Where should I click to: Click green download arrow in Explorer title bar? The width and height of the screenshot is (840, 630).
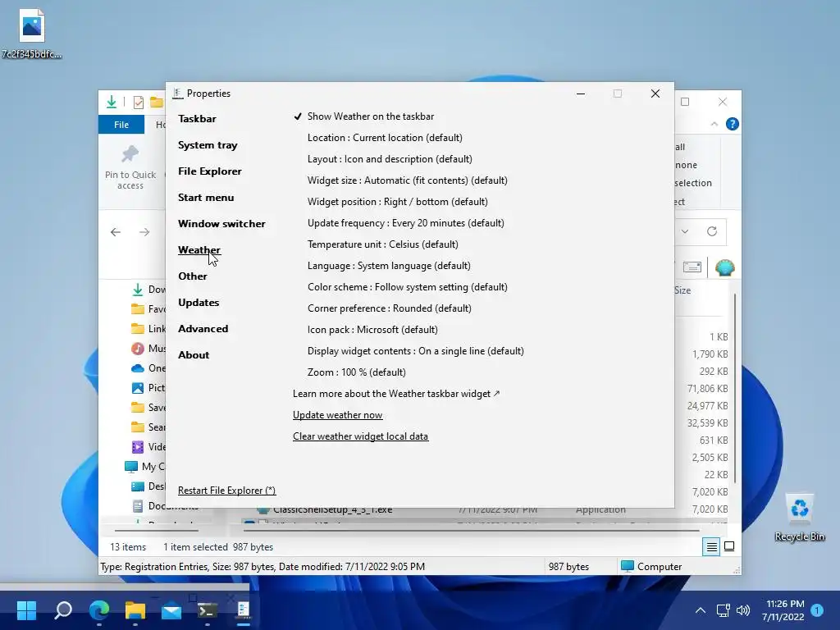(x=112, y=102)
